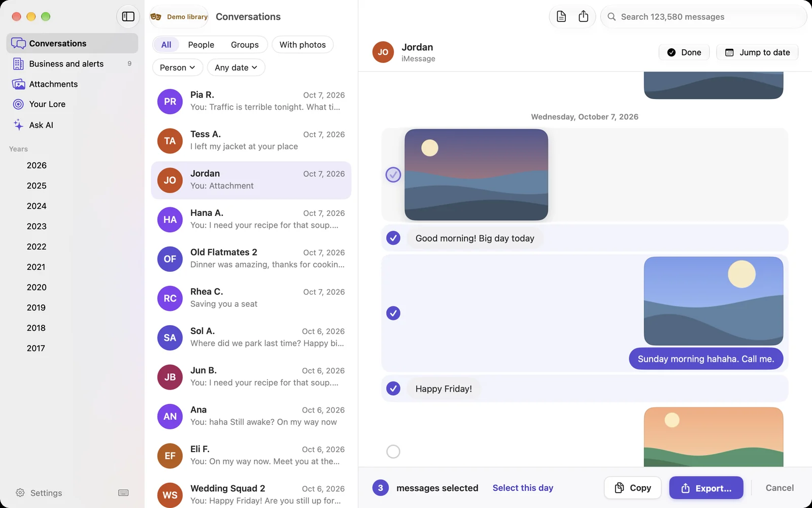Click the share icon in the top toolbar

584,17
